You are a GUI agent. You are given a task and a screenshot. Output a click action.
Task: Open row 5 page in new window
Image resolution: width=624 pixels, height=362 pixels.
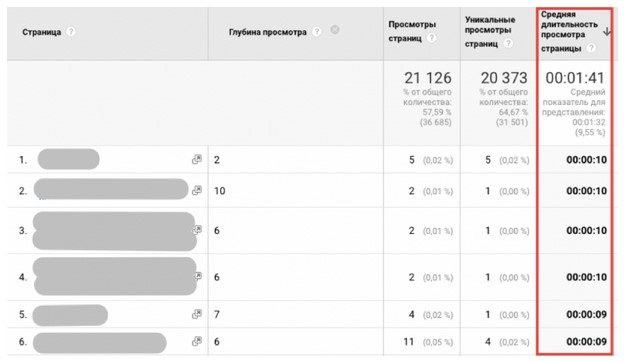197,314
